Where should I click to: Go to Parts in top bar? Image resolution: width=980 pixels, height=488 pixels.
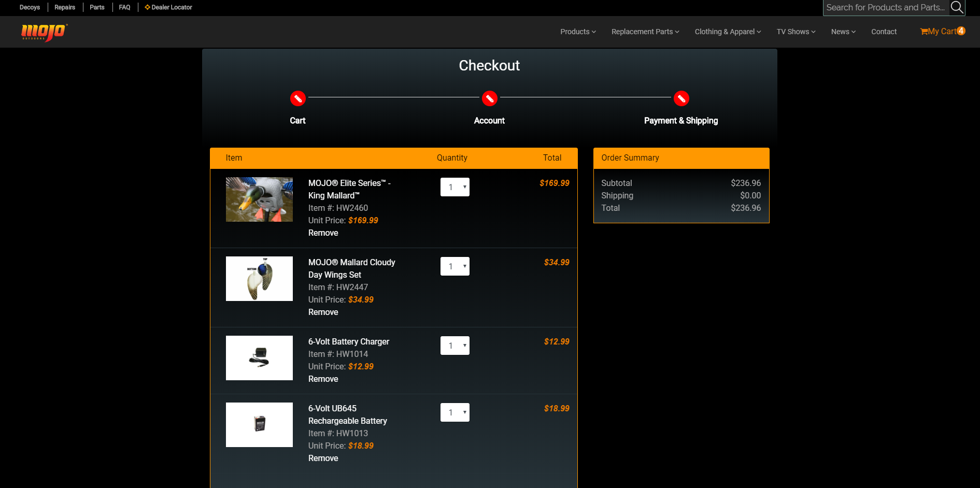[97, 7]
